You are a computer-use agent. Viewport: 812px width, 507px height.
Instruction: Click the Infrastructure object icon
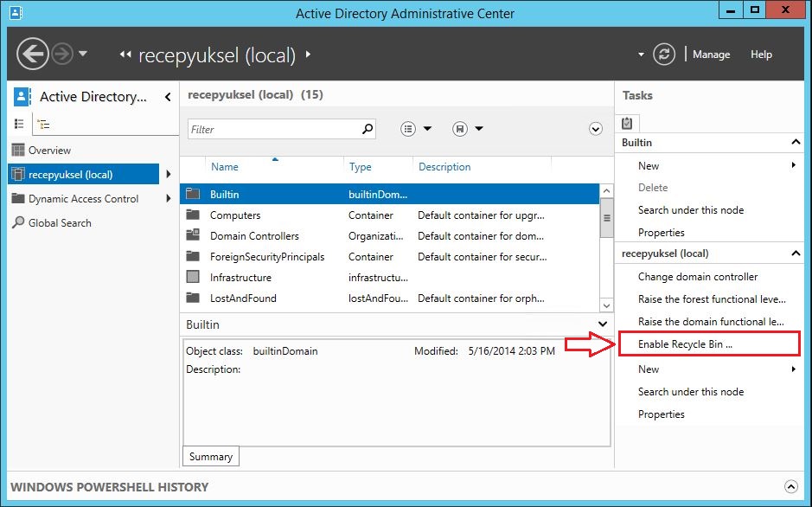coord(193,277)
